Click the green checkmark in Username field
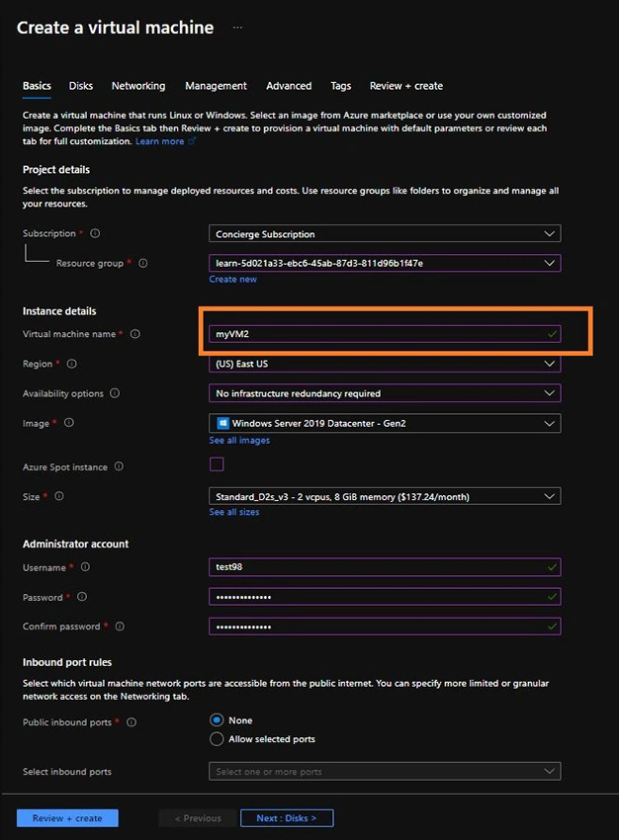 click(552, 567)
